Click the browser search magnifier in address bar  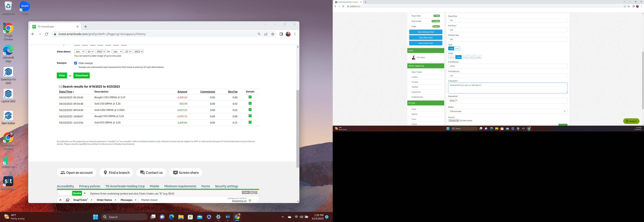[259, 34]
